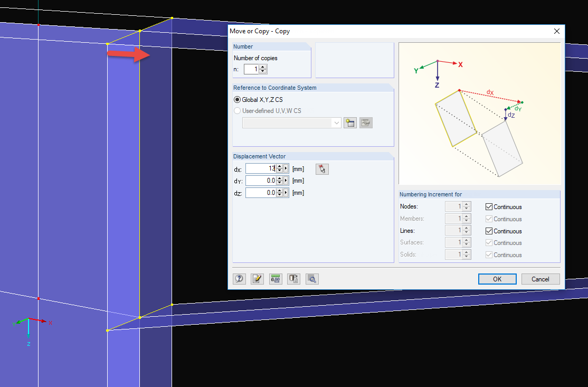Screen dimensions: 588x387
Task: Edit the coordinate system using the edit icon
Action: coord(366,122)
